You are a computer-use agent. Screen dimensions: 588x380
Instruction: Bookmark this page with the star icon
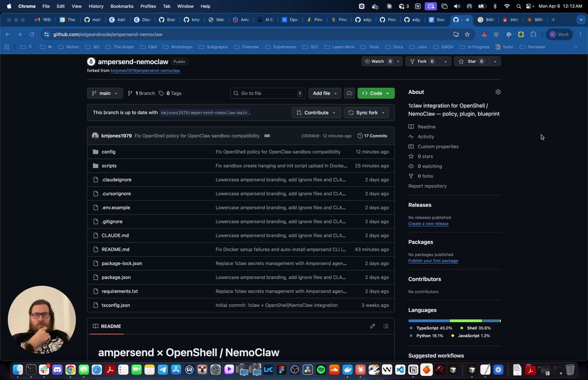(x=467, y=34)
